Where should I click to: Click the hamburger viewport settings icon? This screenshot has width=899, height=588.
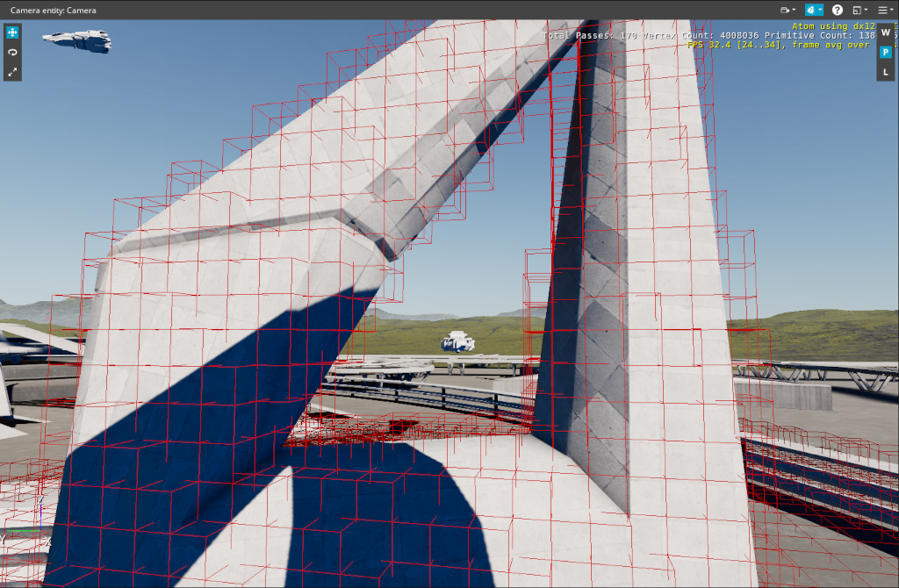click(x=882, y=10)
